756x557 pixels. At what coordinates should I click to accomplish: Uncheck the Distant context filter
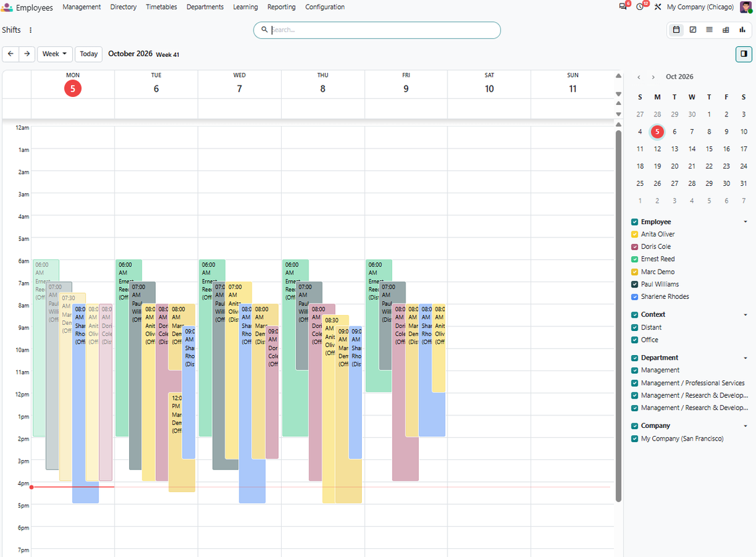[x=634, y=328]
